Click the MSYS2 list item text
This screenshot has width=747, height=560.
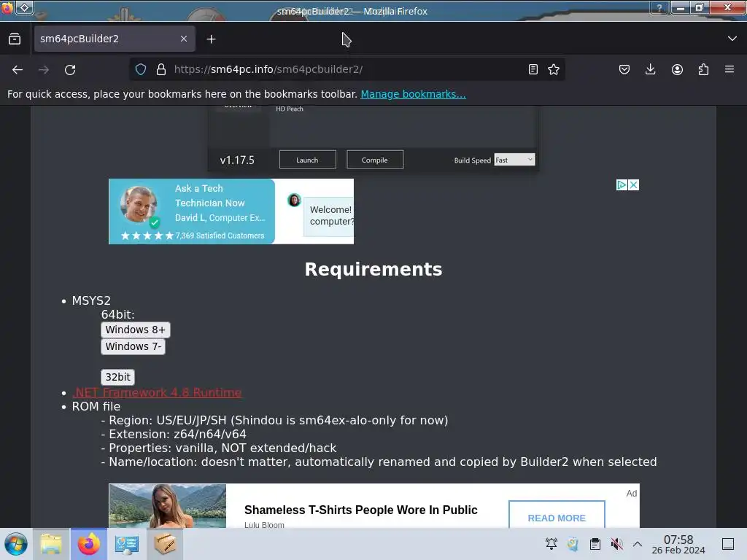pos(91,300)
